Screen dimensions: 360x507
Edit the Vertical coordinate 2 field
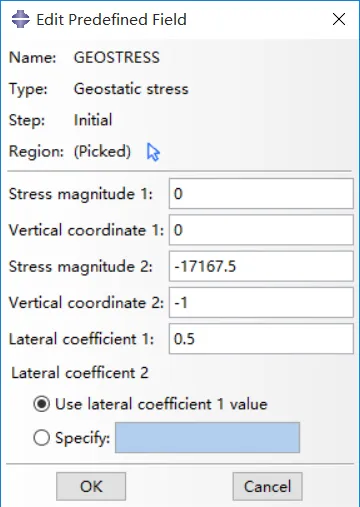261,303
